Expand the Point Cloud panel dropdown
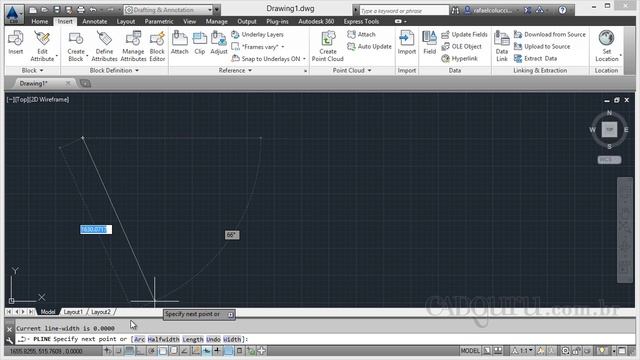Viewport: 640px width, 360px height. (352, 70)
